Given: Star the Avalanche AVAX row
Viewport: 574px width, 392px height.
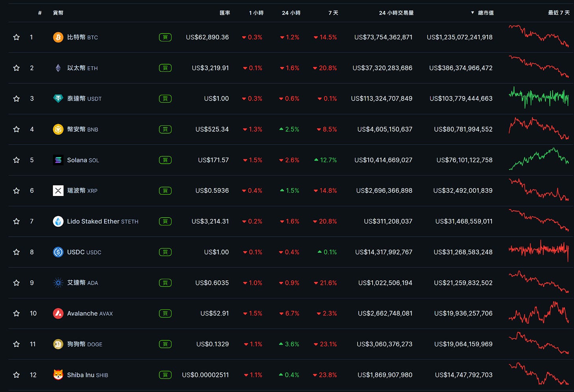Looking at the screenshot, I should pos(16,314).
